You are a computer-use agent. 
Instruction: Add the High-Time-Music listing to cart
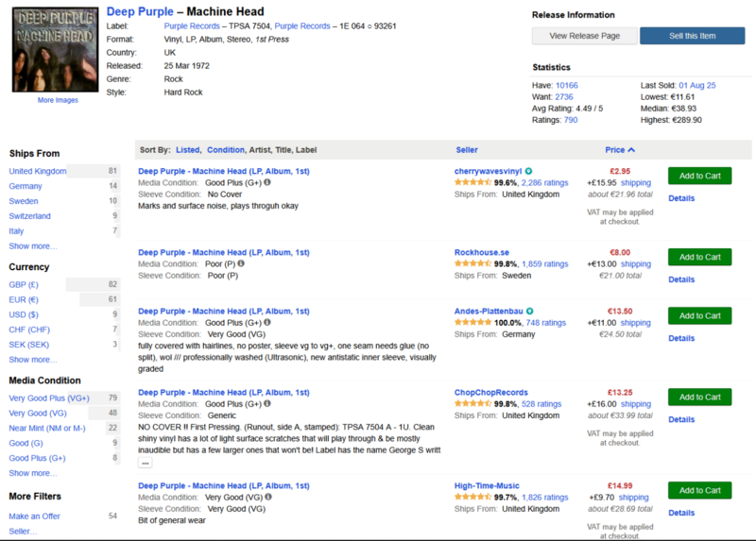pyautogui.click(x=699, y=490)
